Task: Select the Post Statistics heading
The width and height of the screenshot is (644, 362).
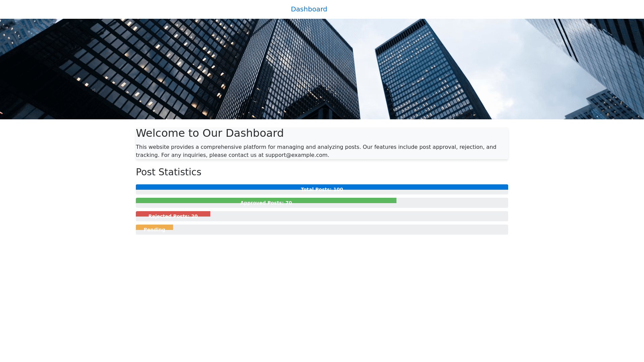Action: (168, 172)
